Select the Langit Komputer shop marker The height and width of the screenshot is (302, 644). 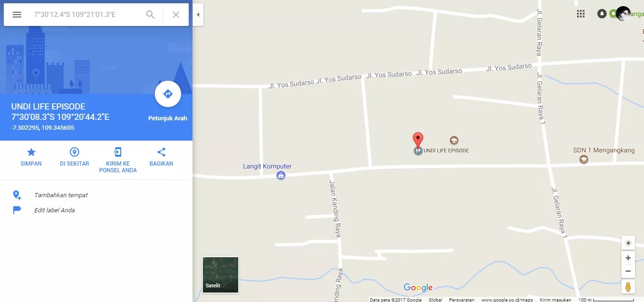click(x=281, y=176)
